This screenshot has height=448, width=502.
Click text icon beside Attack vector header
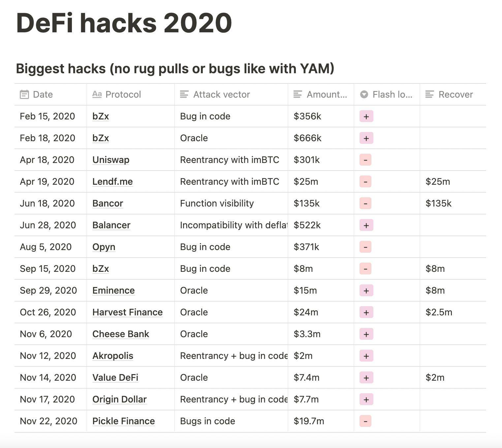pos(184,95)
